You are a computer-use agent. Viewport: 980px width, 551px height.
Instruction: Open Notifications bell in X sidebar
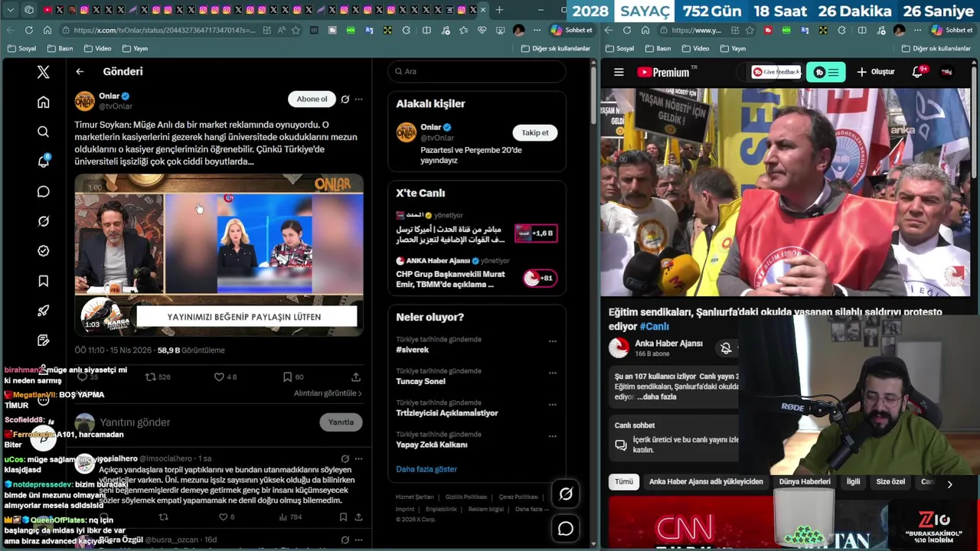point(43,161)
